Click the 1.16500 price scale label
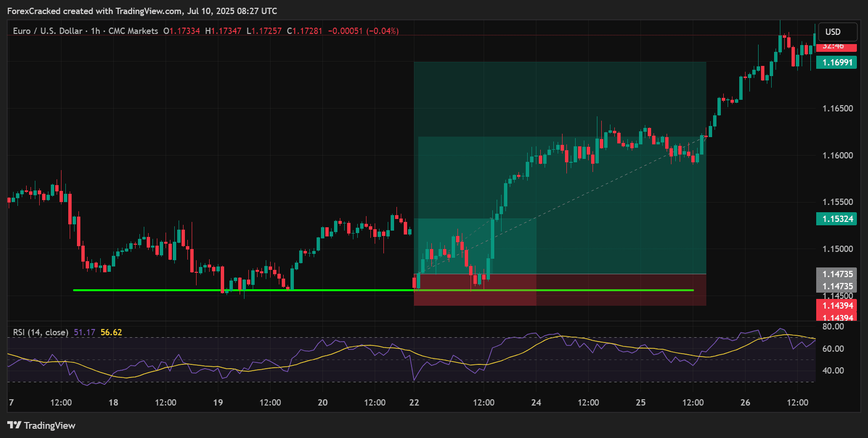The height and width of the screenshot is (438, 868). (838, 109)
